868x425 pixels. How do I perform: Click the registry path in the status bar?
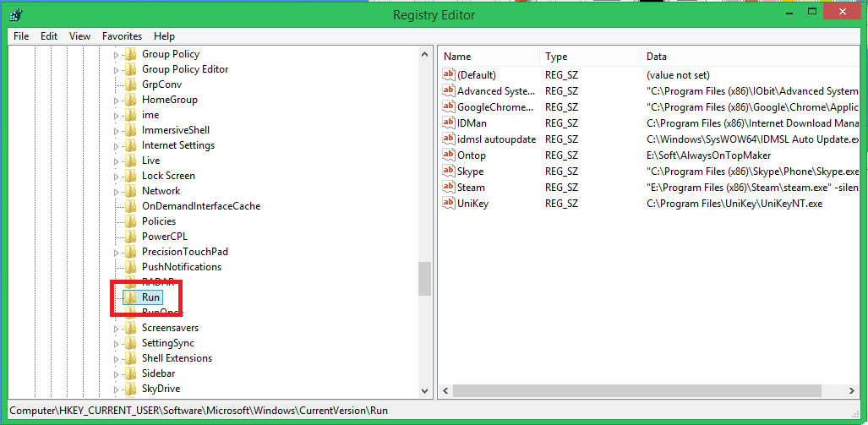(199, 411)
